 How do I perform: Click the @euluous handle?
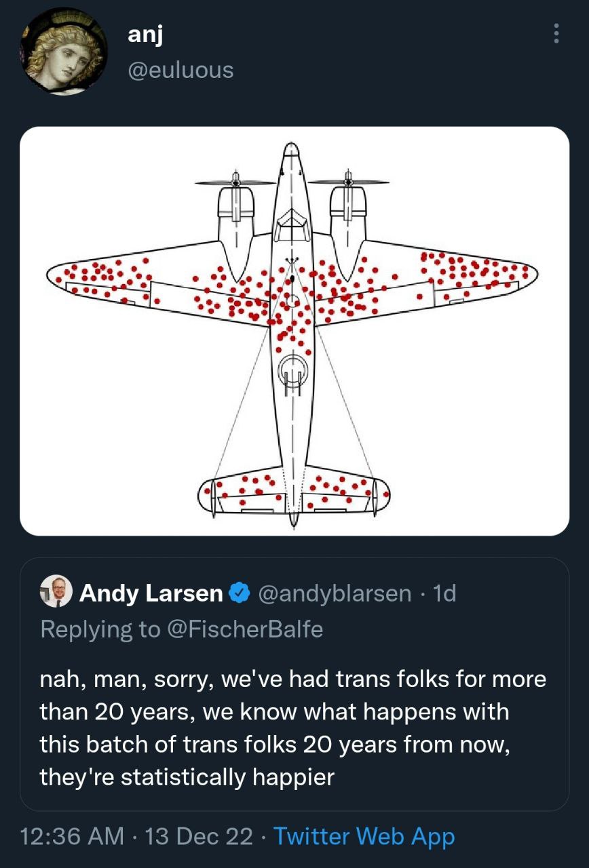180,70
